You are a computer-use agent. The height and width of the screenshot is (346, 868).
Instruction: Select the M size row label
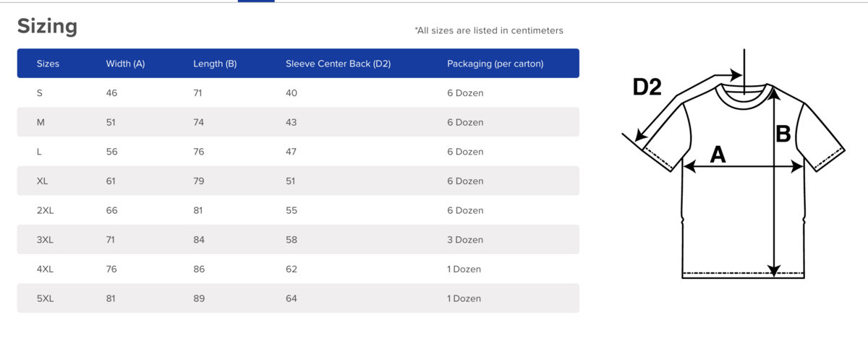click(41, 122)
